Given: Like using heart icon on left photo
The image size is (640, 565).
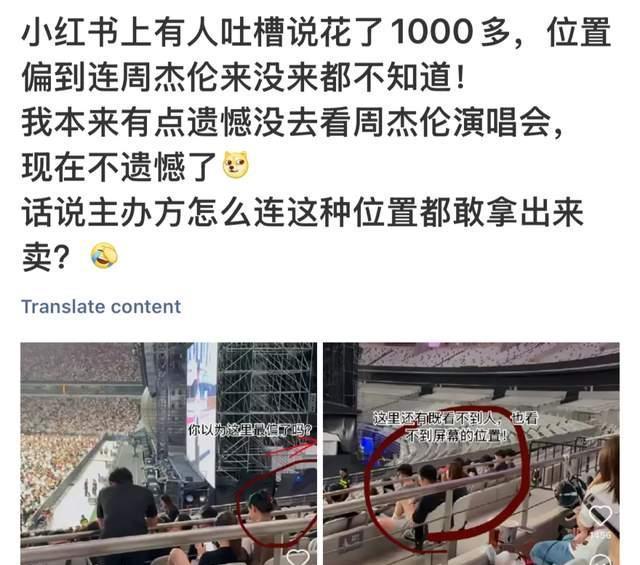Looking at the screenshot, I should click(298, 558).
